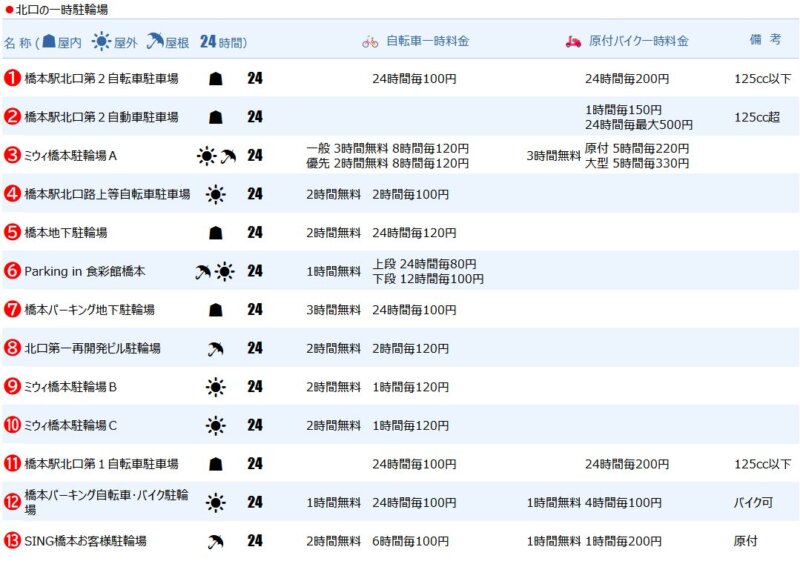Click sun icon in ミウィ橋本駐輪場Ａ row

click(207, 156)
